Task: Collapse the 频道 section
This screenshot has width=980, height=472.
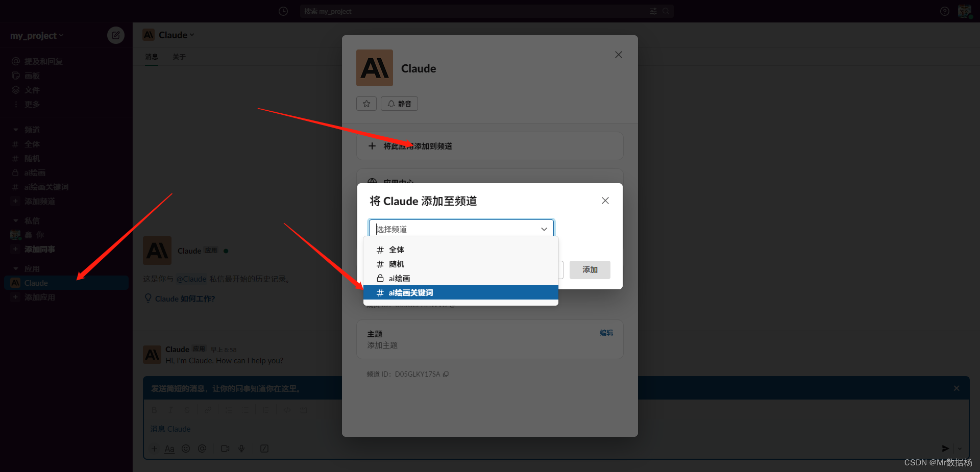Action: coord(16,130)
